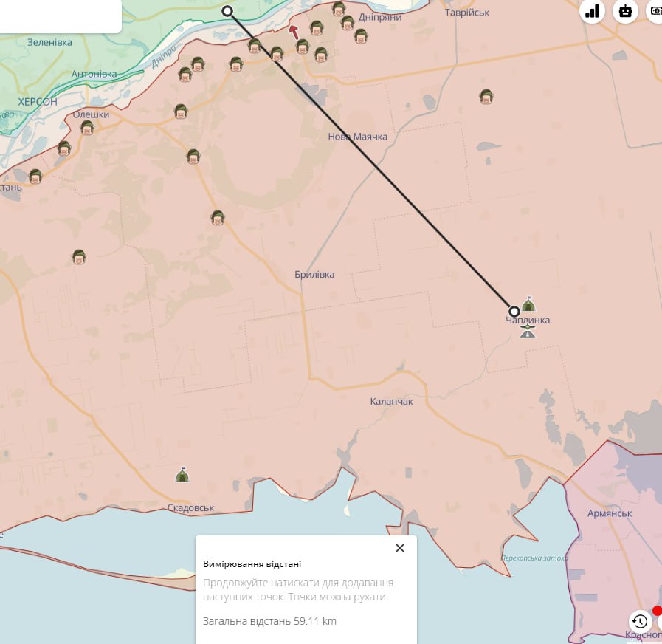Click the 'Вимірювання відстані' popup title
The height and width of the screenshot is (644, 662).
[252, 564]
